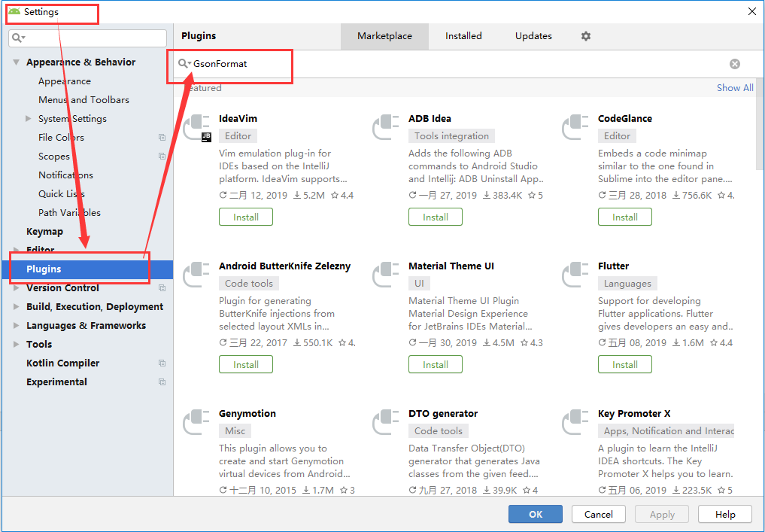Click Misc tag under Genymotion
This screenshot has width=765, height=532.
point(235,431)
